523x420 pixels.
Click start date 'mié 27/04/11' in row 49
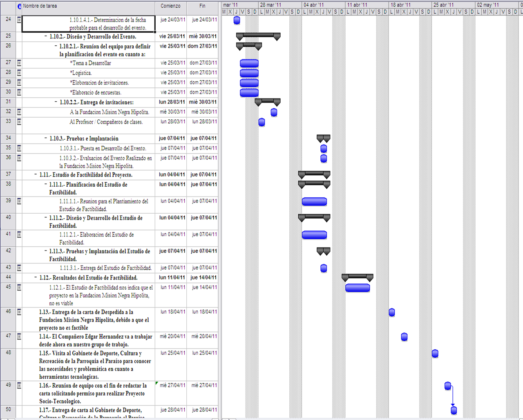click(173, 385)
